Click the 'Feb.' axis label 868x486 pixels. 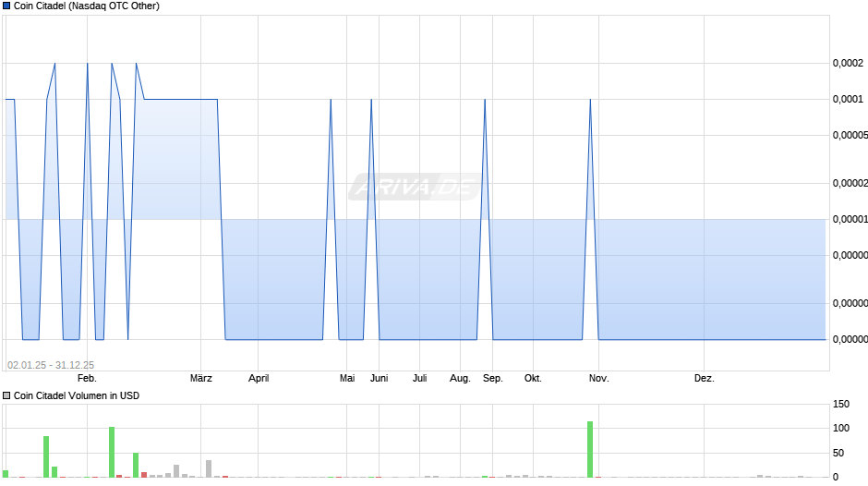tap(87, 379)
